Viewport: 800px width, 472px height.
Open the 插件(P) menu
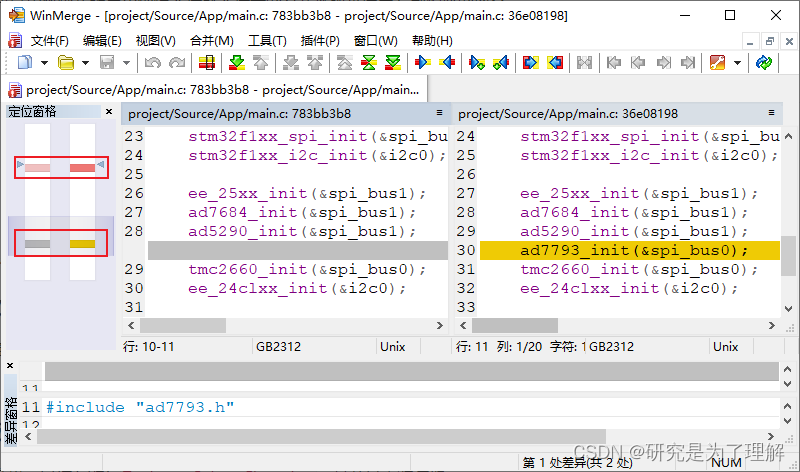click(x=320, y=41)
